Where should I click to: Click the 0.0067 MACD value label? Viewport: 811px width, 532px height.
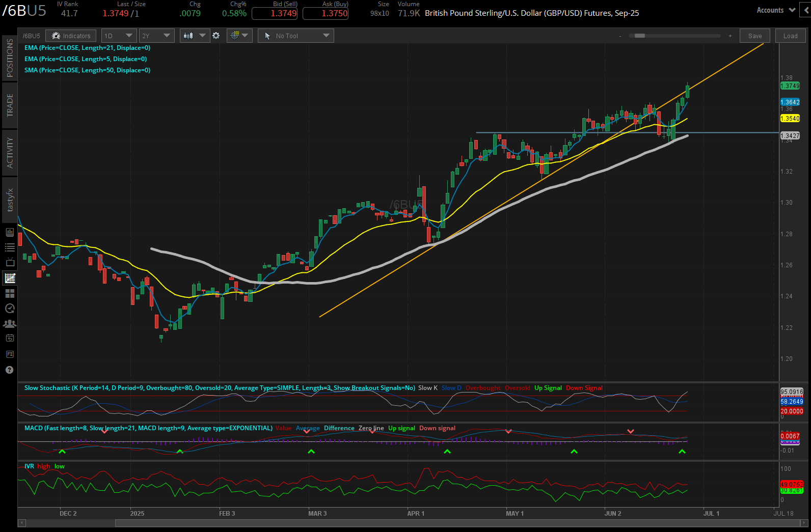click(x=790, y=436)
